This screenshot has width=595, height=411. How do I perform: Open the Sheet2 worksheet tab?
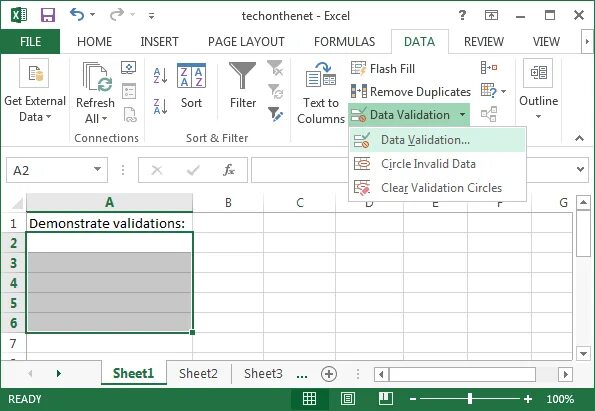(x=198, y=373)
